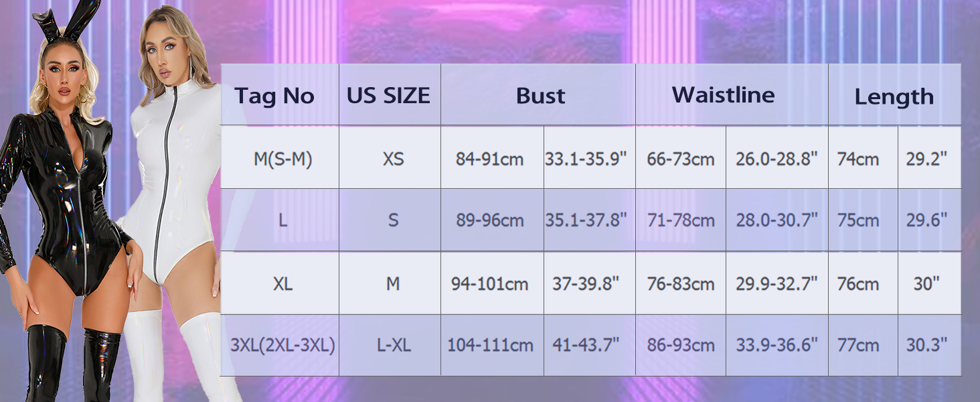The height and width of the screenshot is (402, 980).
Task: Select the 76-83cm waistline cell
Action: pos(681,283)
